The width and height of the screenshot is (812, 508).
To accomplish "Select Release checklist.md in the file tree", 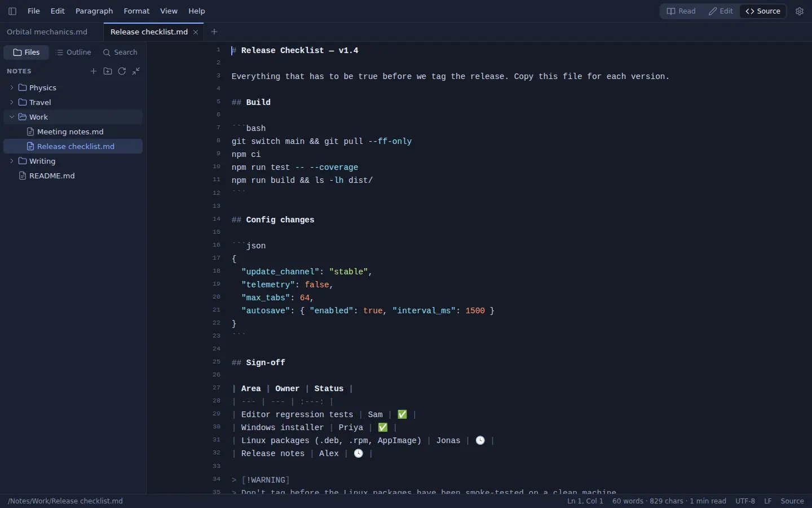I will 73,146.
